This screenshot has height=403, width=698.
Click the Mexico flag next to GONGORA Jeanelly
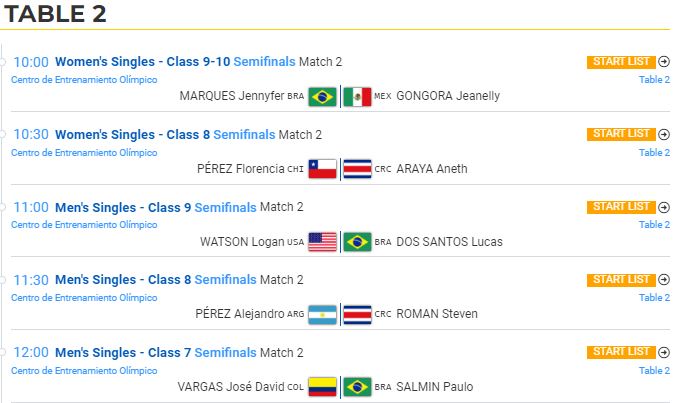[357, 96]
